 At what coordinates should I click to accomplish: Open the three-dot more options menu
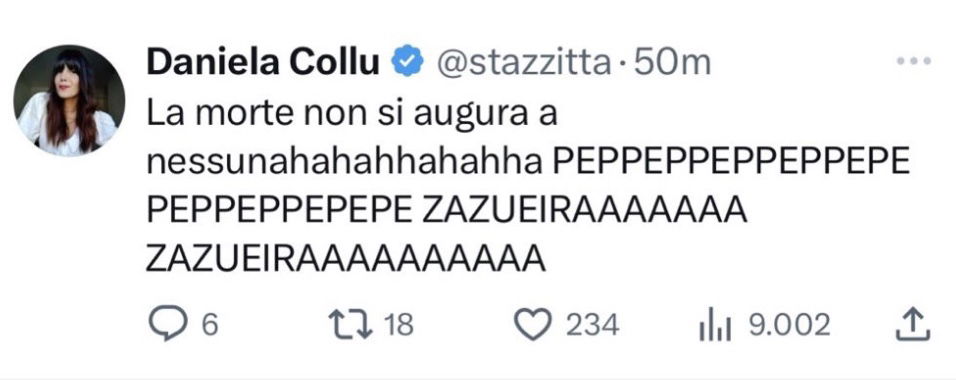click(914, 61)
